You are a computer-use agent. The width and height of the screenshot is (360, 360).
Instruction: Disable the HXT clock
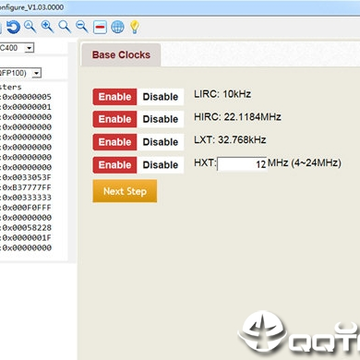click(160, 165)
